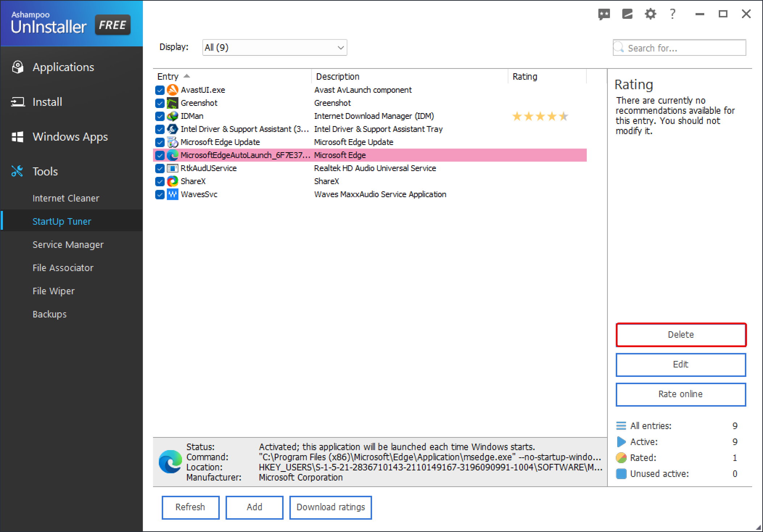Select the Waves MaxxAudio Service Application description

(x=380, y=194)
